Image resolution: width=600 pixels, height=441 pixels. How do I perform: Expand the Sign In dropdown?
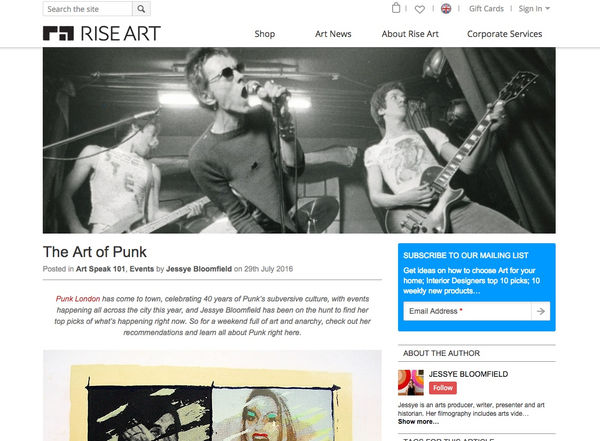(534, 9)
